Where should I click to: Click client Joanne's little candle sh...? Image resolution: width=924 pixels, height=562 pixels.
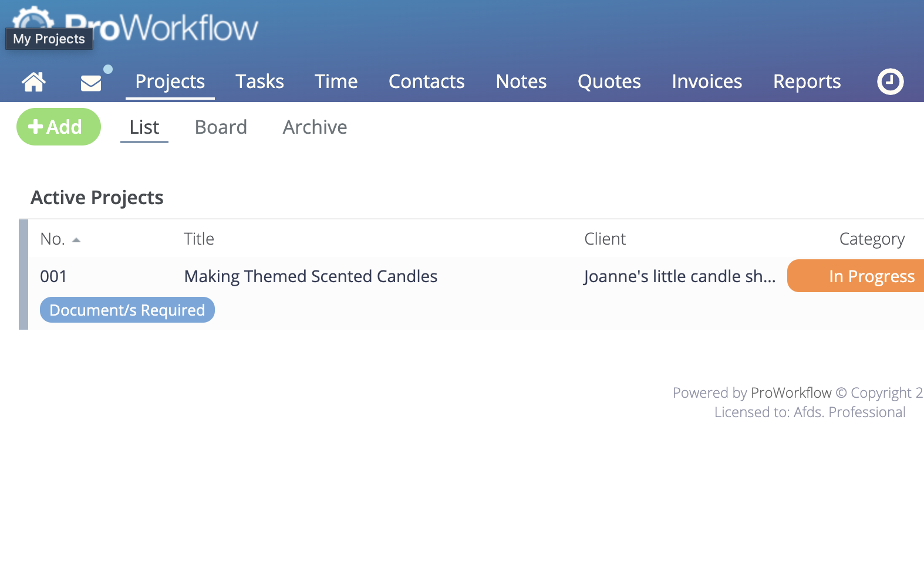(x=680, y=276)
